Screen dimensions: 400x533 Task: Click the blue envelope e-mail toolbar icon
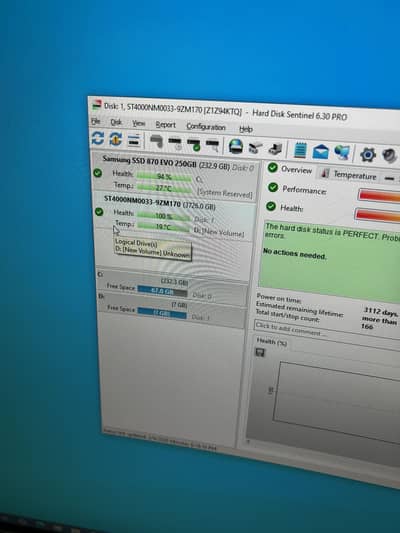(320, 152)
